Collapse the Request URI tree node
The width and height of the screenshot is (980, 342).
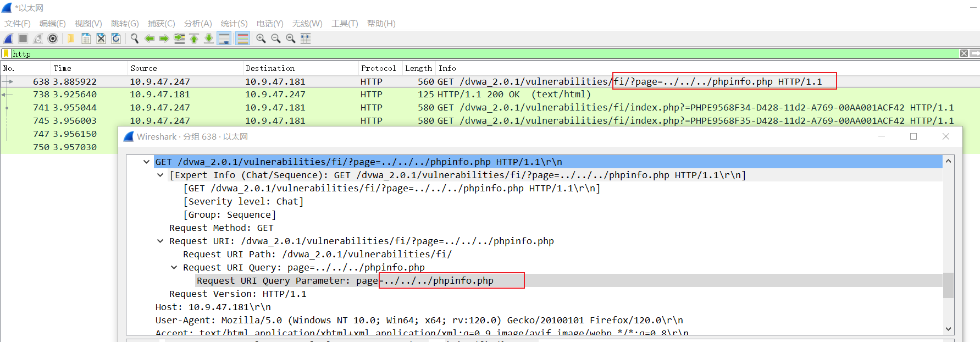(160, 241)
